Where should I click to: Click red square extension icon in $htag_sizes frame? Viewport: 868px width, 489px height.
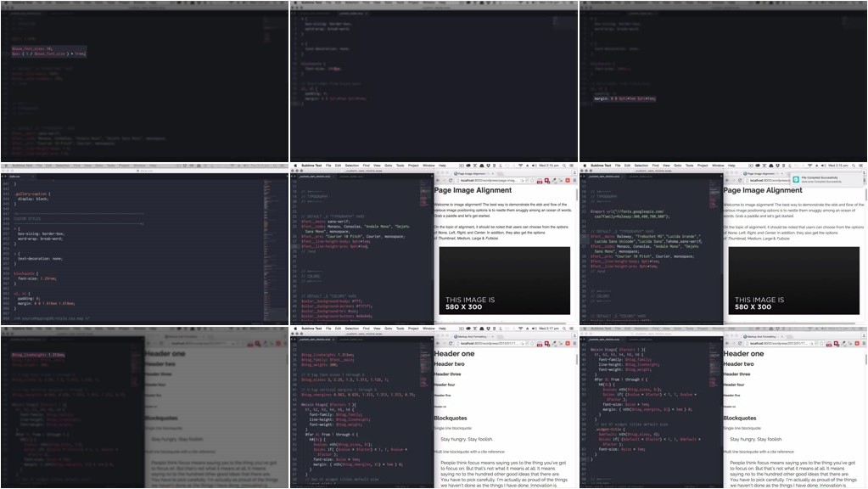[x=568, y=344]
